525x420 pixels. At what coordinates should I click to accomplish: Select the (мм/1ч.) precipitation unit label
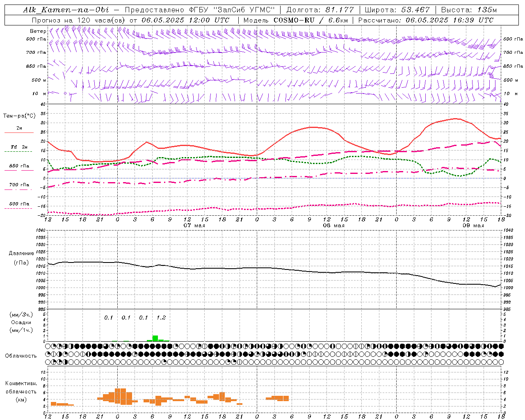(21, 330)
